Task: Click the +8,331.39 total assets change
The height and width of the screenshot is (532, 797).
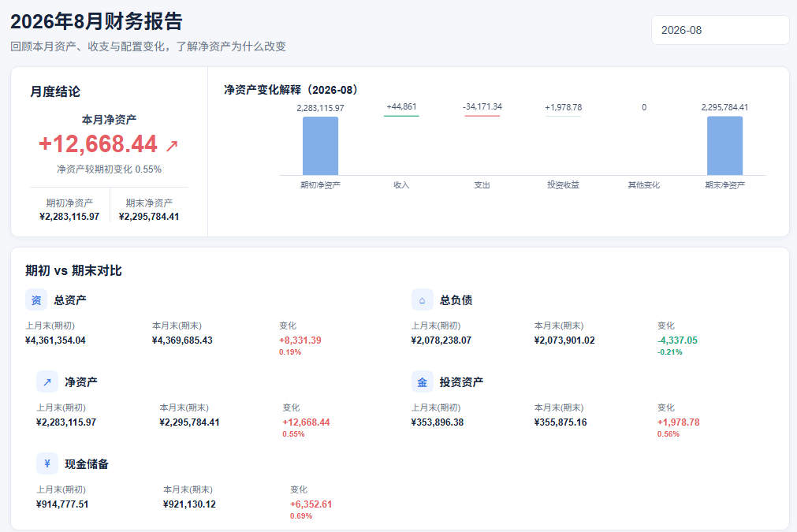Action: 300,340
